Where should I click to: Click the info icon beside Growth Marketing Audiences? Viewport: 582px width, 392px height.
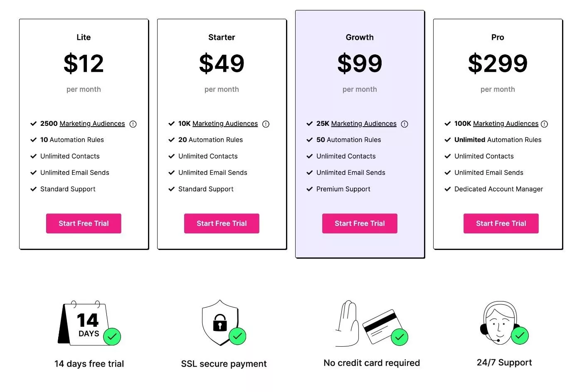404,124
